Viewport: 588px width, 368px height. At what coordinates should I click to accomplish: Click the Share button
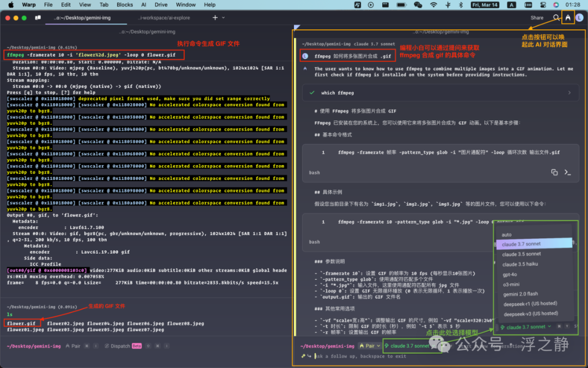coord(537,17)
